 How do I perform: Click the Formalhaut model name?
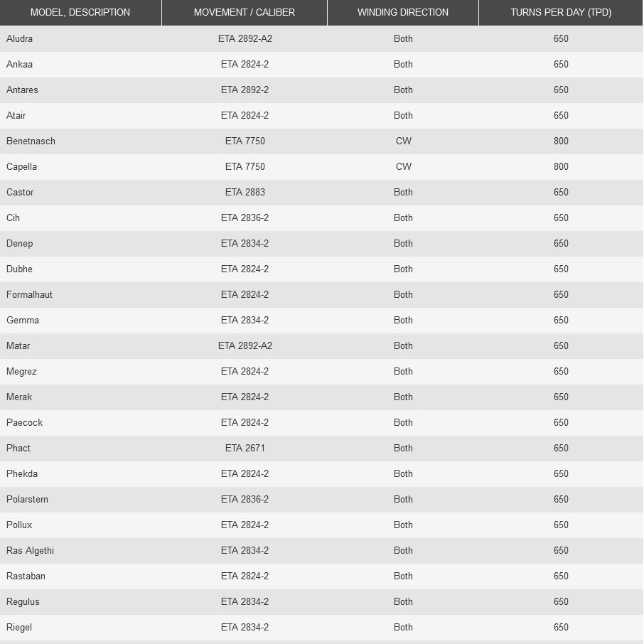[29, 294]
